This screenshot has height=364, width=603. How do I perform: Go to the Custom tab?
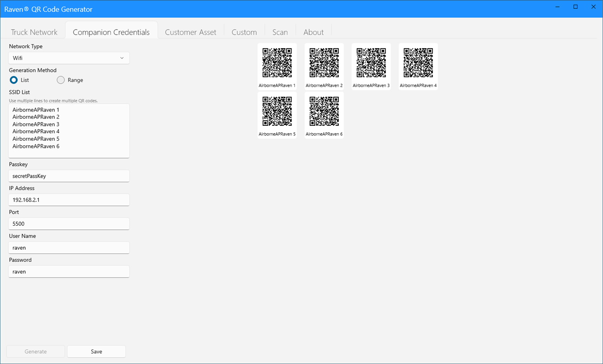pyautogui.click(x=244, y=32)
